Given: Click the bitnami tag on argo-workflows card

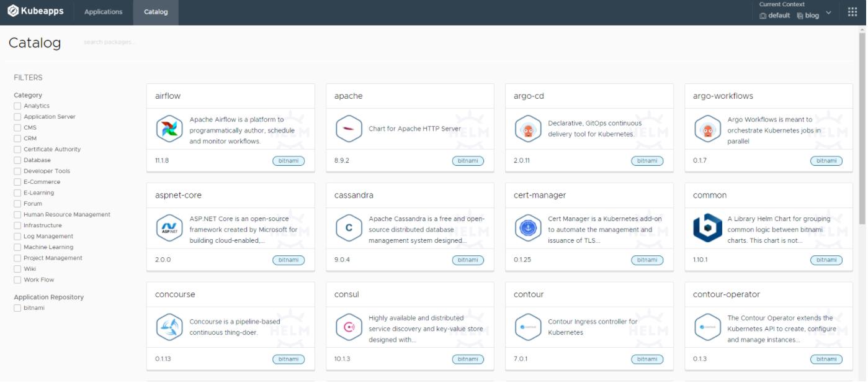Looking at the screenshot, I should pos(826,161).
